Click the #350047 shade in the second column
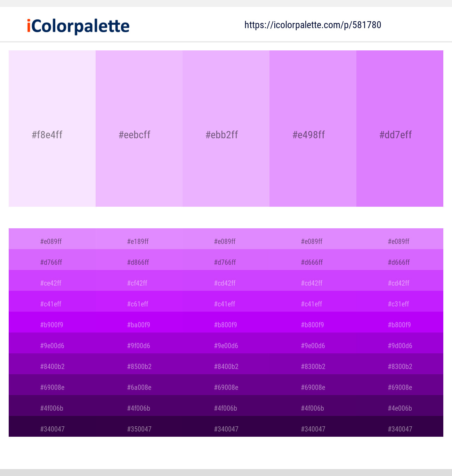 (x=139, y=429)
